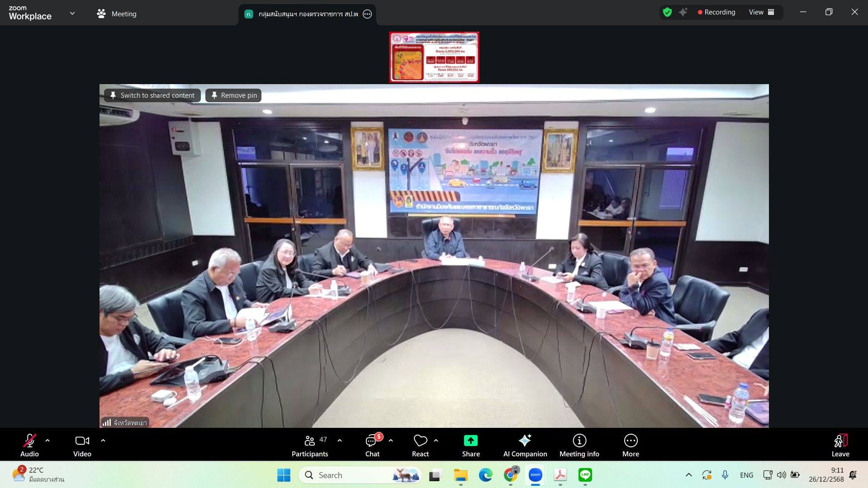Expand video options arrow next to Video
Image resolution: width=868 pixels, height=488 pixels.
[x=103, y=441]
